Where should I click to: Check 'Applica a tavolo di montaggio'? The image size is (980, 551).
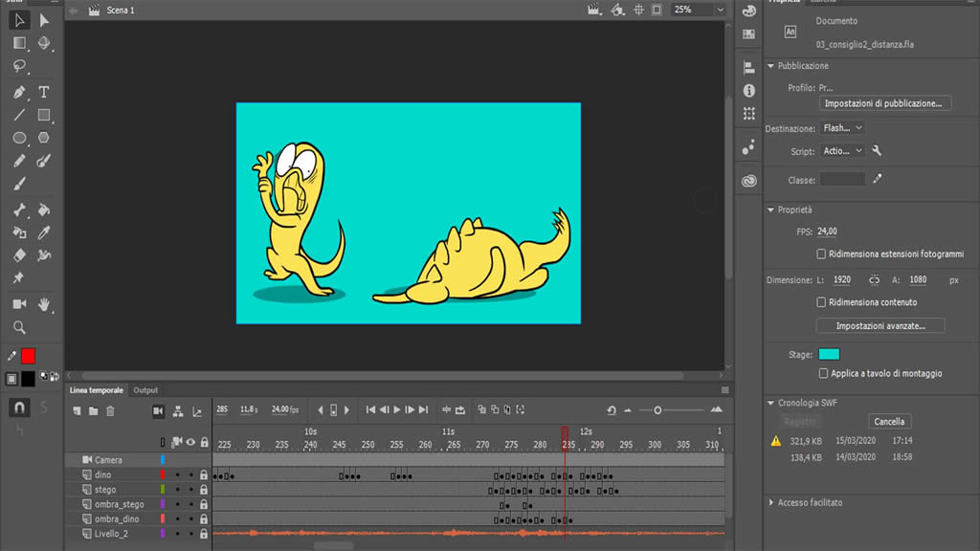[x=823, y=373]
